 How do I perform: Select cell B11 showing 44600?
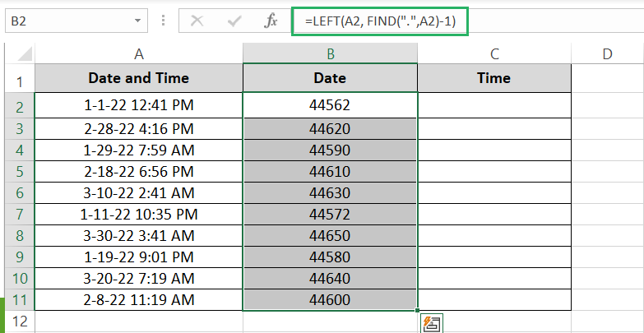coord(330,301)
